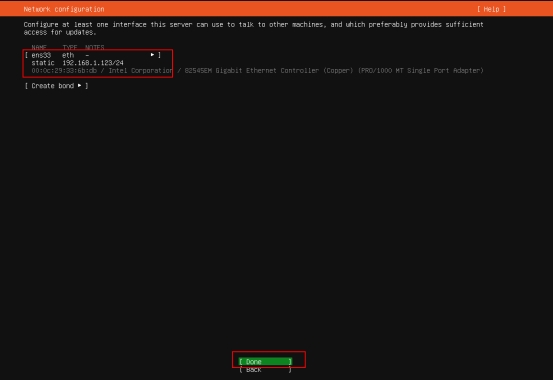
Task: Click the static label under ens33
Action: pos(43,63)
